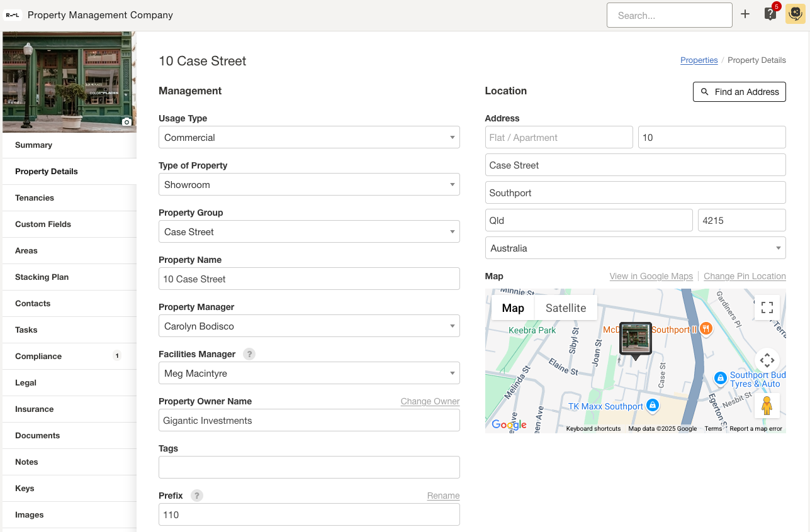Click the map camera controls icon

(767, 360)
